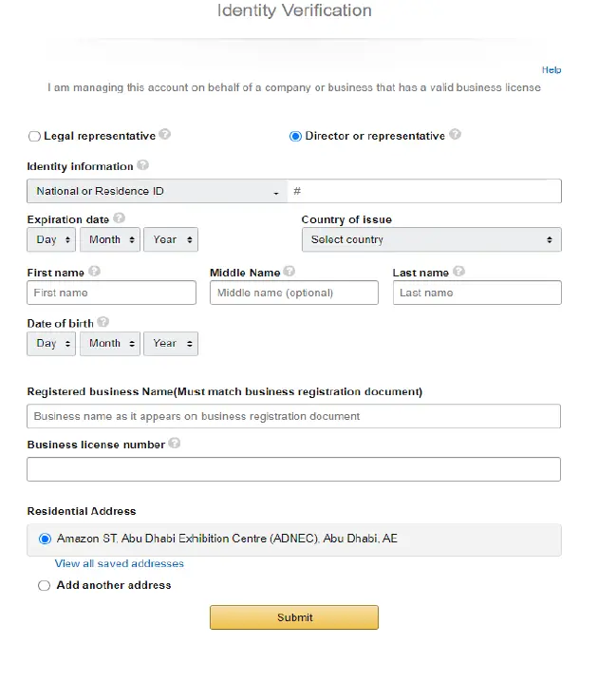Click help icon next to First name
Image resolution: width=616 pixels, height=682 pixels.
[94, 272]
